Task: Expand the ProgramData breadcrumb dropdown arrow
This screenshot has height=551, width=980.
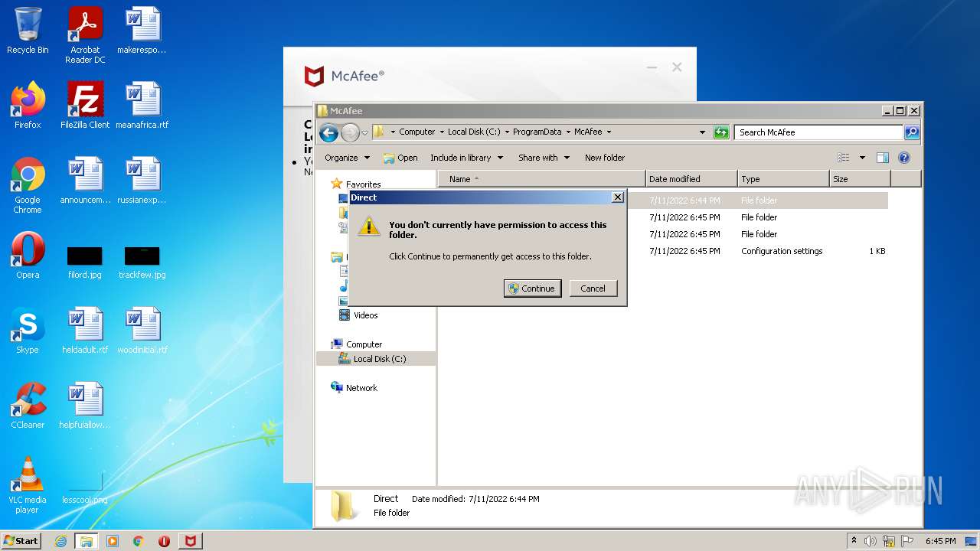Action: point(569,132)
